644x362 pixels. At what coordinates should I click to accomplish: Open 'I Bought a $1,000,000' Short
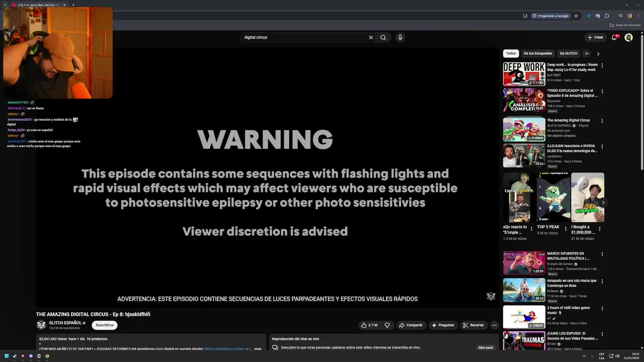click(588, 198)
